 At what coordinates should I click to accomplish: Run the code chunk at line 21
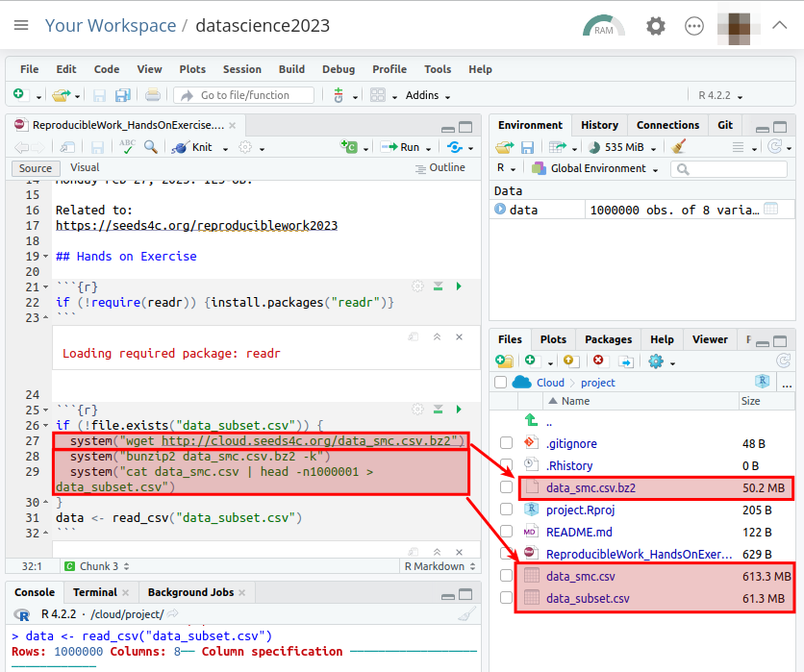459,286
